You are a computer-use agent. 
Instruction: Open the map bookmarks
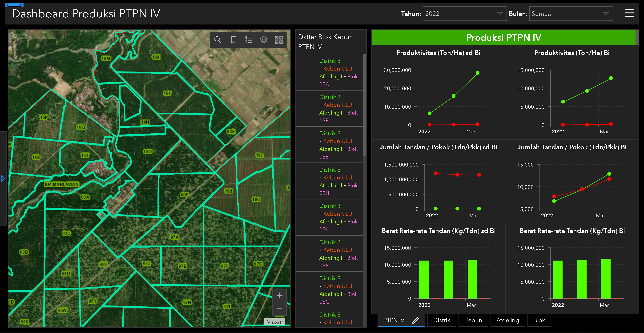(x=233, y=40)
